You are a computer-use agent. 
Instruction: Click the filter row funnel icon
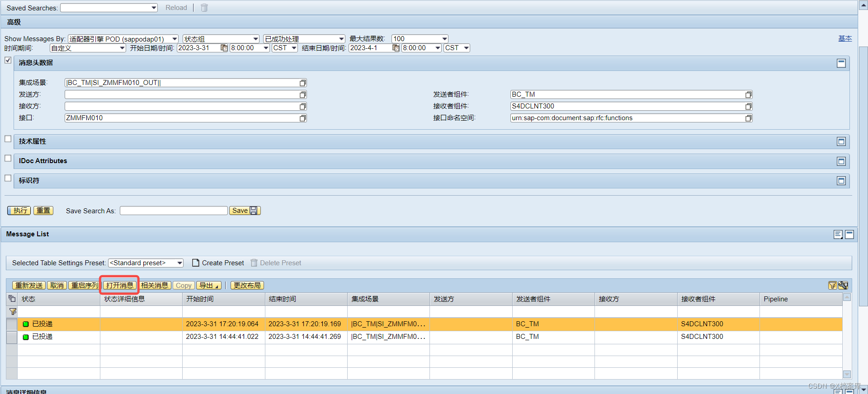click(13, 311)
